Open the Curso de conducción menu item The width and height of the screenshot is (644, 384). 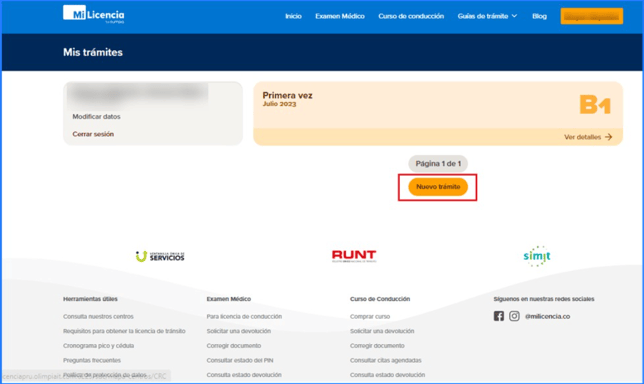pos(411,16)
